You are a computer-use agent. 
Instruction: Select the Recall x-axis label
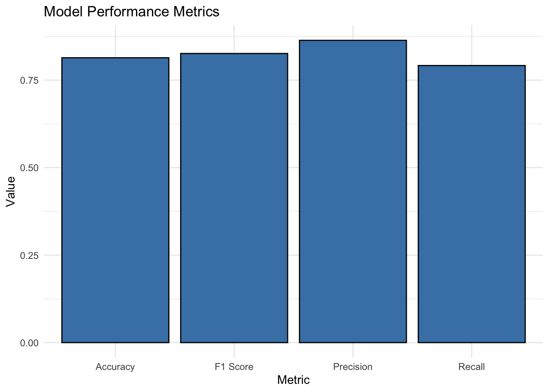472,367
